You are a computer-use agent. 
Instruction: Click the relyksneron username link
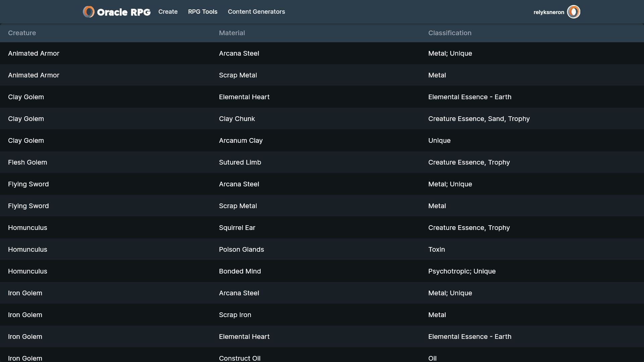pos(549,12)
